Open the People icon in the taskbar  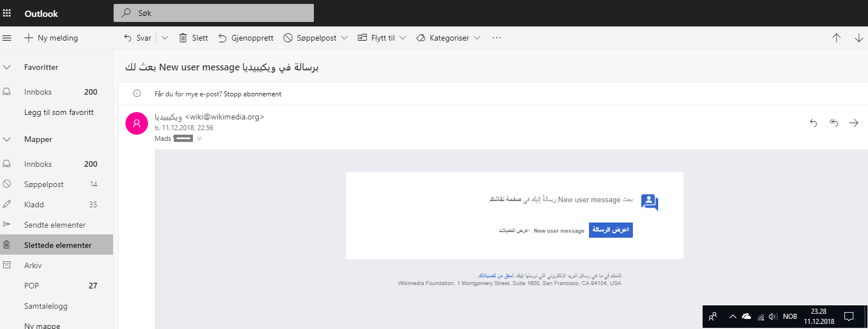(713, 317)
